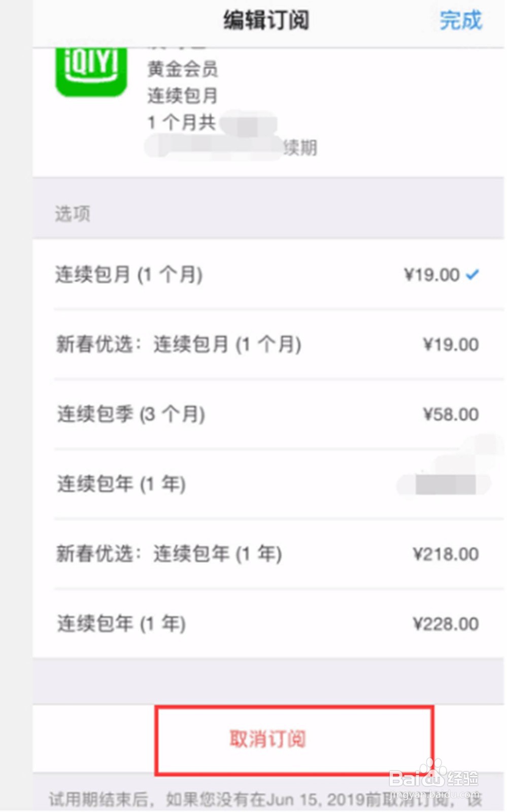507x812 pixels.
Task: Tap the 选项 section header
Action: tap(73, 214)
